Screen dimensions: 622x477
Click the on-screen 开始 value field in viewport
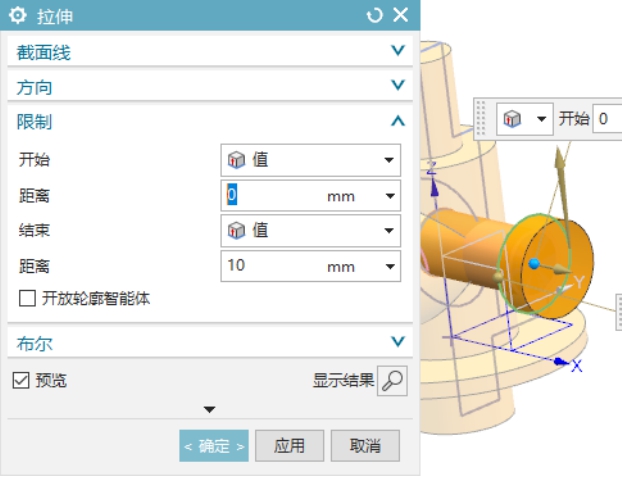point(607,119)
